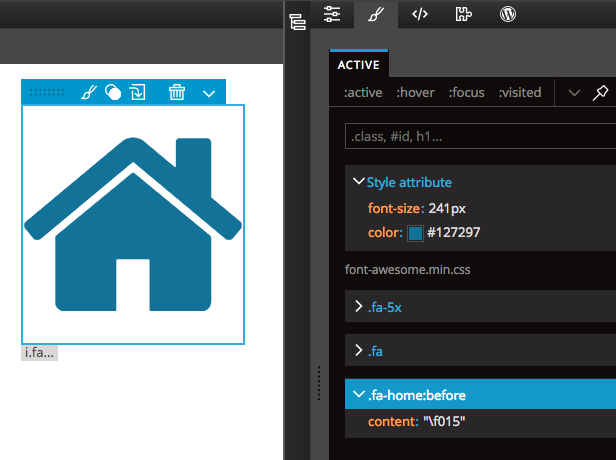Open the element toolbar dropdown chevron
The image size is (616, 460).
point(209,93)
